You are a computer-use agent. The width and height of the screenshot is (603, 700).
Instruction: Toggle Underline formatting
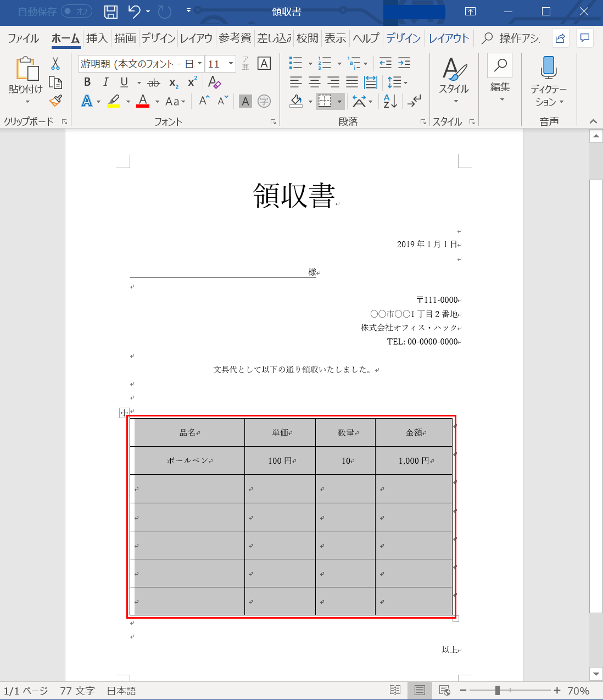tap(124, 82)
